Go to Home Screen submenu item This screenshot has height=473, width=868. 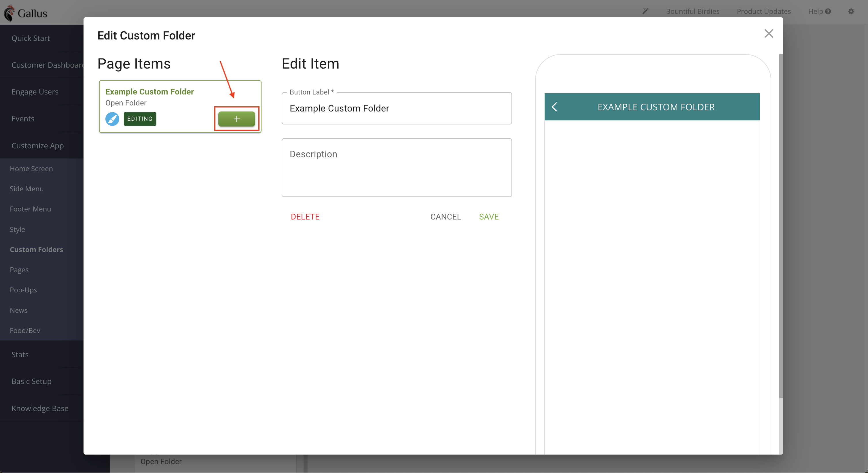point(31,169)
